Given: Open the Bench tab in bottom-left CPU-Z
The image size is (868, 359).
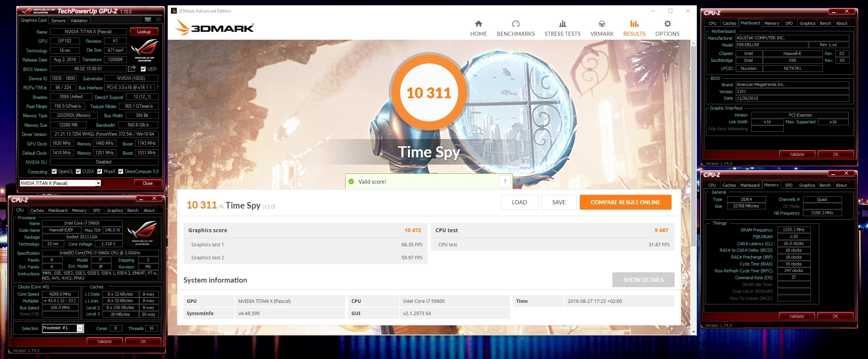Looking at the screenshot, I should pyautogui.click(x=133, y=210).
